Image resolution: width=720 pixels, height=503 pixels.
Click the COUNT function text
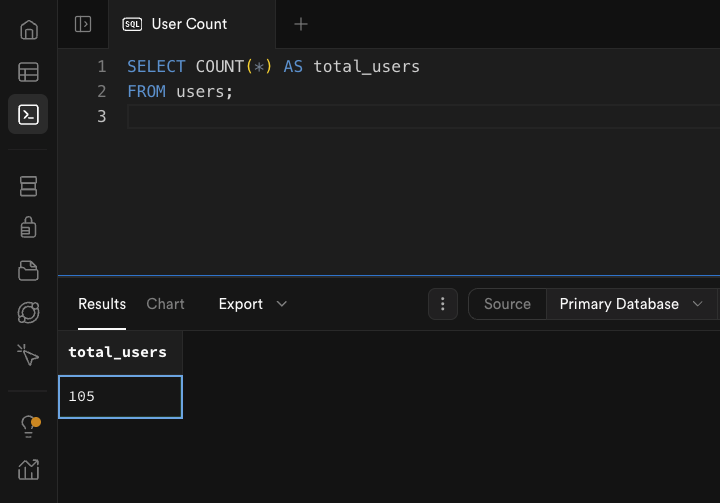219,67
